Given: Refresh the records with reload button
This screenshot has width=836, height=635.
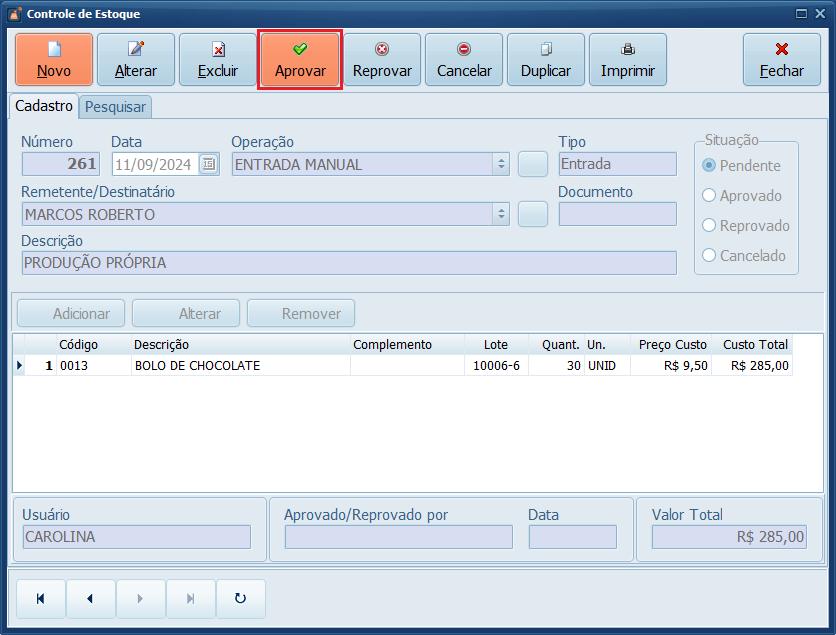Looking at the screenshot, I should click(x=240, y=599).
